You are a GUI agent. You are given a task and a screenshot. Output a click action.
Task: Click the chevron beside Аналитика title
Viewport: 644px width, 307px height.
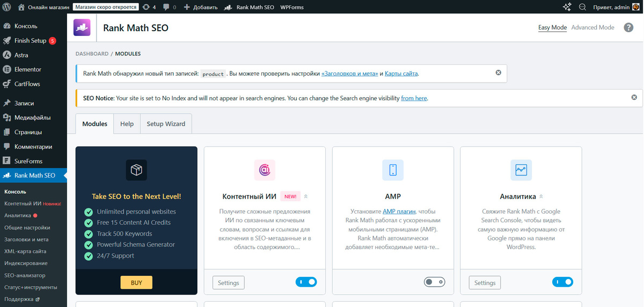[x=541, y=197]
